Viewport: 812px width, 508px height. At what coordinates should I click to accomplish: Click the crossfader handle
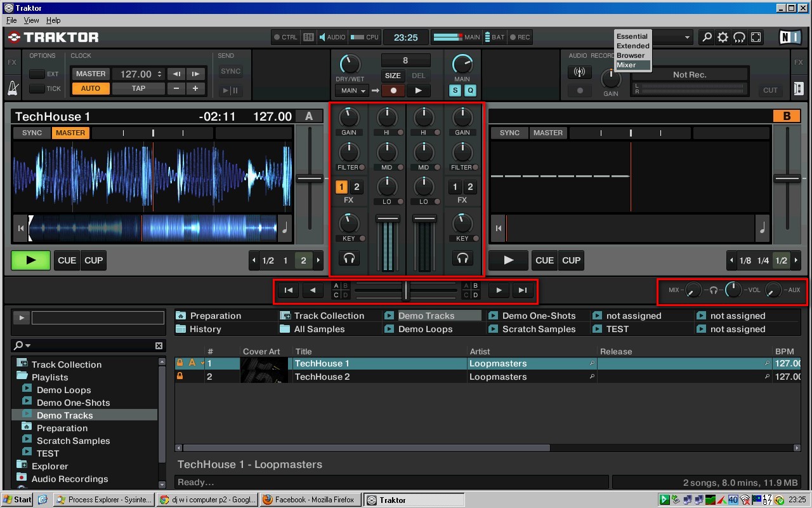click(x=405, y=290)
